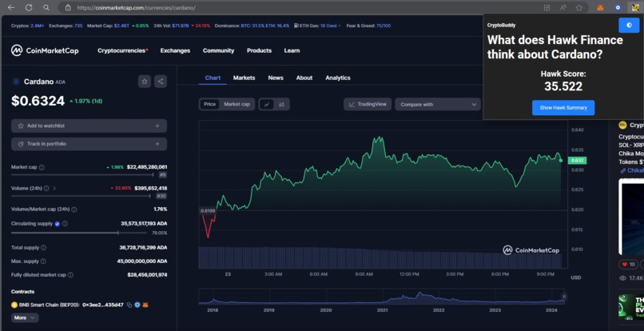The image size is (644, 331).
Task: Click the blue shield icon beside contract address
Action: [x=137, y=305]
